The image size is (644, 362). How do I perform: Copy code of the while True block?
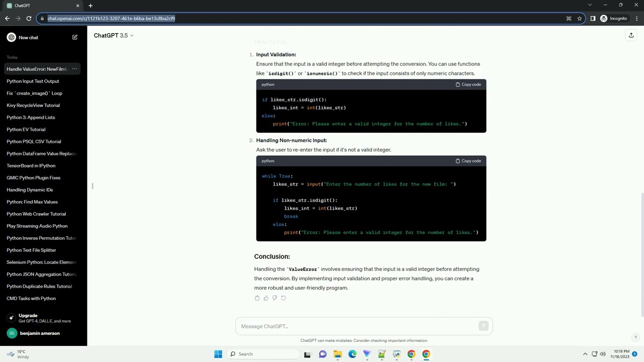[x=468, y=161]
